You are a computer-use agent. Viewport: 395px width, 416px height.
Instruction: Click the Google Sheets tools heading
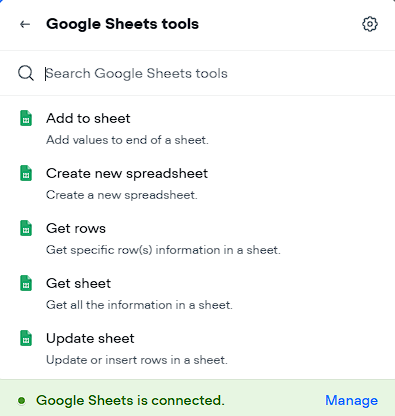(122, 24)
